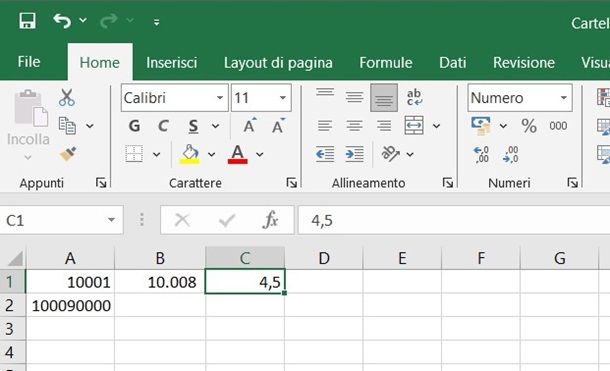This screenshot has width=610, height=371.
Task: Click the text orientation icon
Action: [390, 154]
